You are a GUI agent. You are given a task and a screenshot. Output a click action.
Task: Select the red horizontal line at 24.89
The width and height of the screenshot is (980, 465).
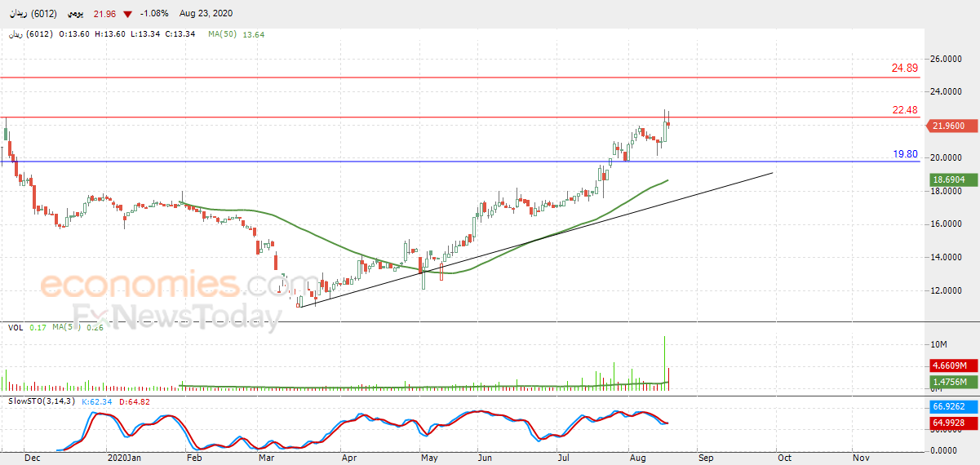point(462,77)
